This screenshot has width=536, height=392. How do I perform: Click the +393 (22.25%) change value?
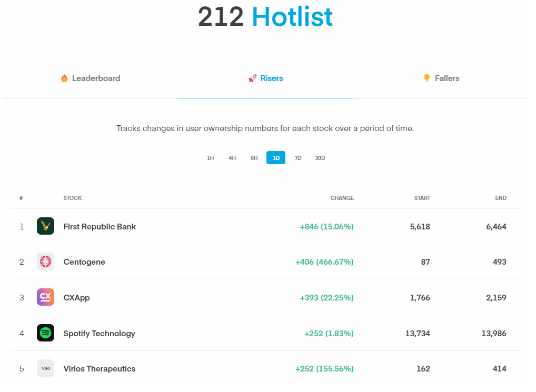point(326,298)
